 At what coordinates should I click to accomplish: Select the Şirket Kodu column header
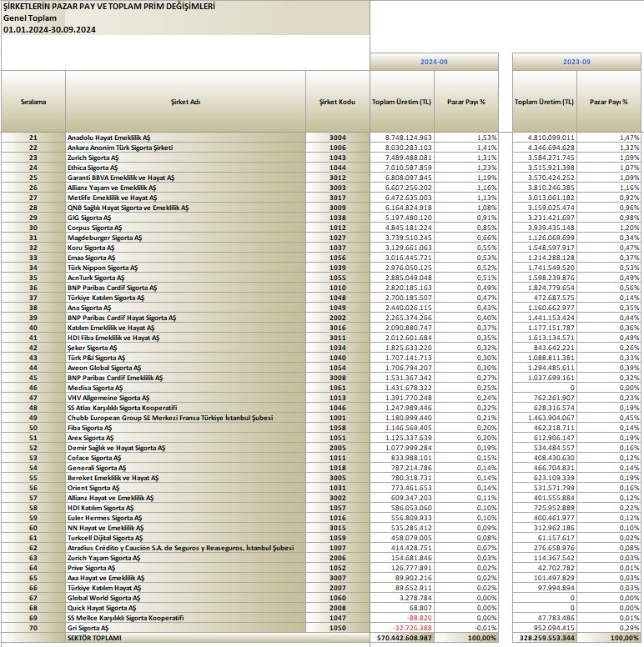tap(337, 102)
